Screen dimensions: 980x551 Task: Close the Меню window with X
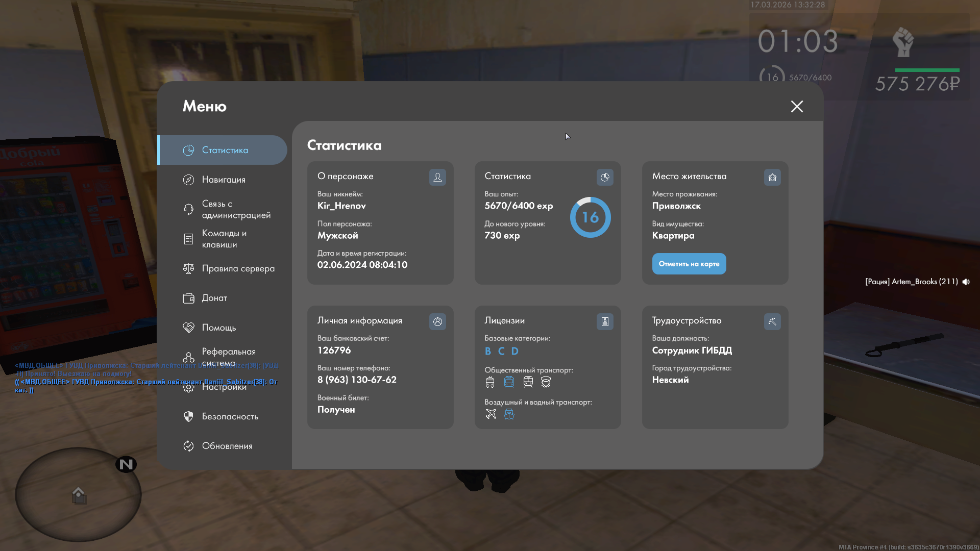pyautogui.click(x=797, y=106)
